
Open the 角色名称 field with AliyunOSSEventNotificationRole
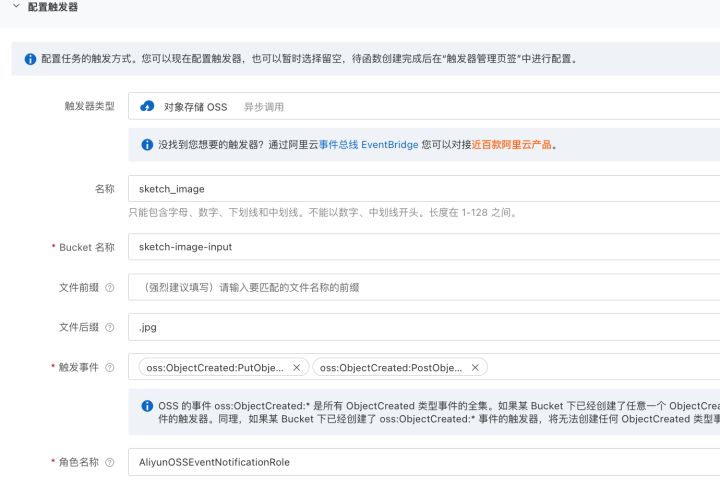pyautogui.click(x=424, y=462)
